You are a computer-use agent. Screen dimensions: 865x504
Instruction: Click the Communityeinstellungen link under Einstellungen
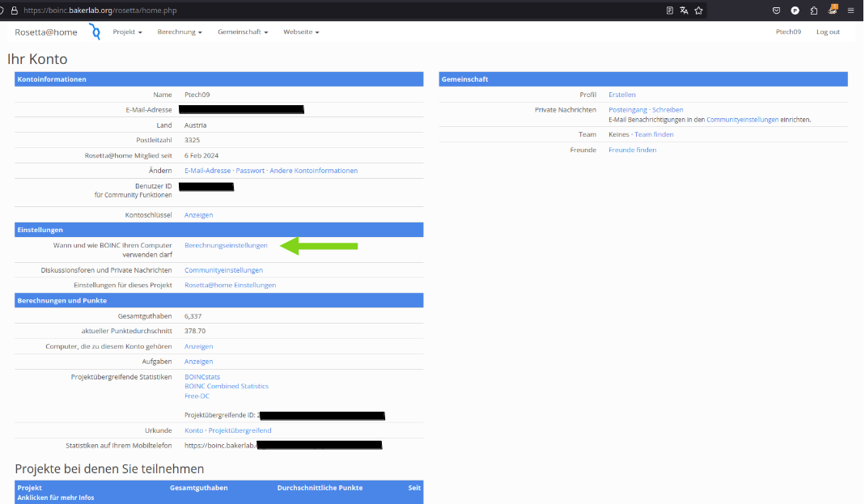[x=223, y=270]
